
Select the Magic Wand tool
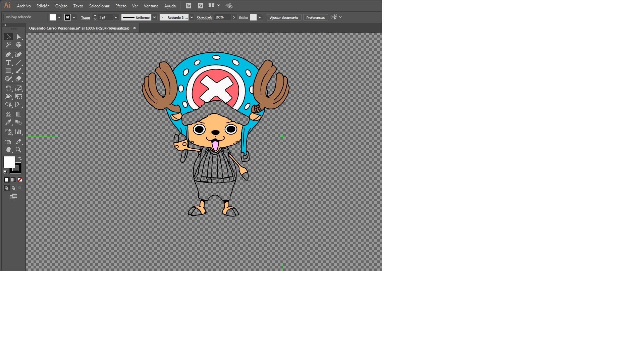click(x=8, y=45)
